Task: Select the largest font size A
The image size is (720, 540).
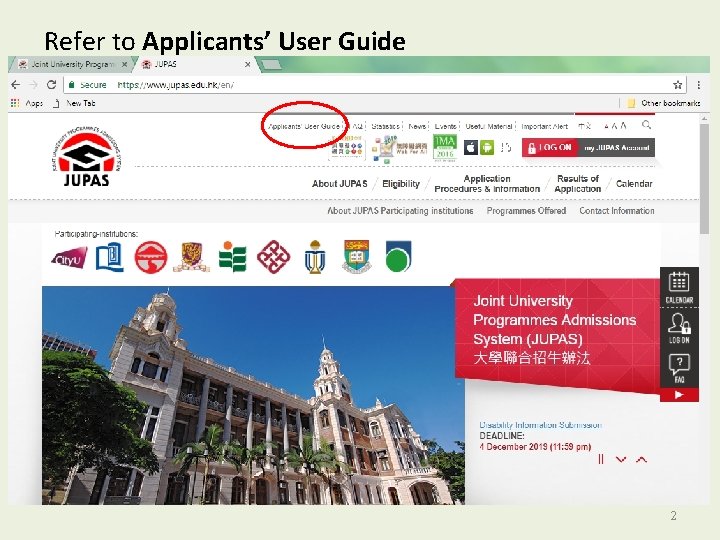Action: pos(623,125)
